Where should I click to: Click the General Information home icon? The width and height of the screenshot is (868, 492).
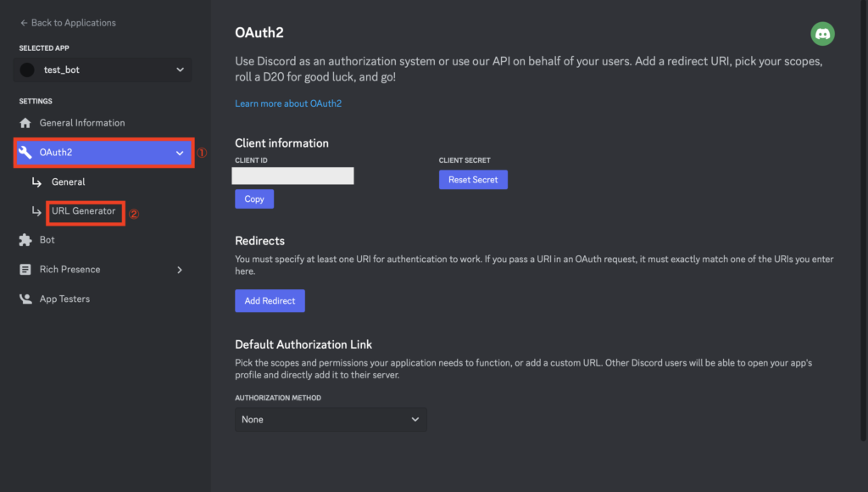coord(26,122)
